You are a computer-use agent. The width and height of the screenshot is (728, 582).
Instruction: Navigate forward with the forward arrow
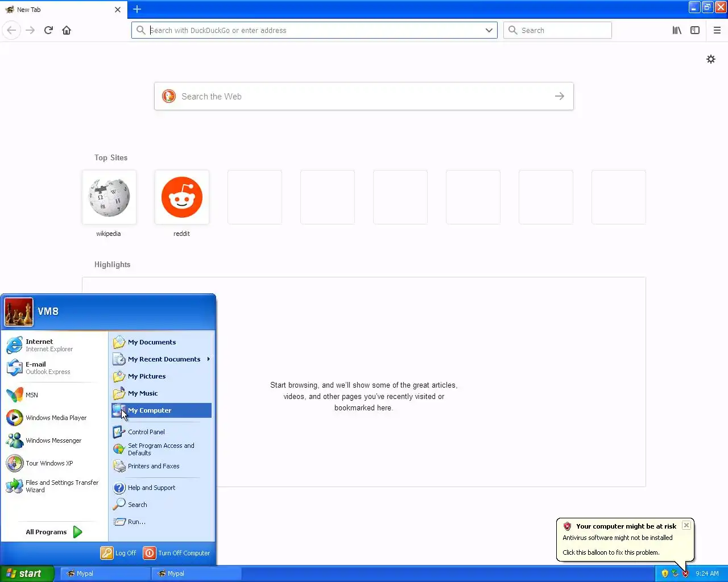point(30,30)
